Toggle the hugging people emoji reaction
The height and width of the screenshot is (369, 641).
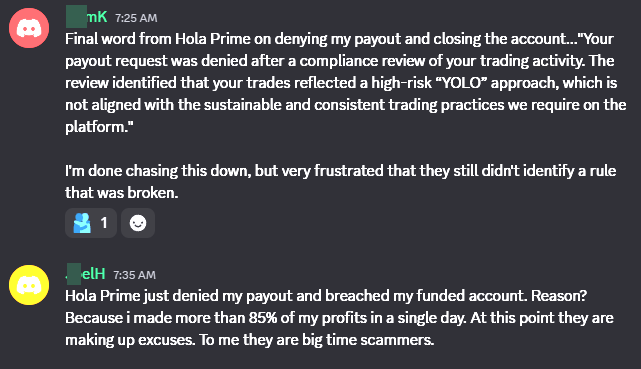[x=91, y=223]
